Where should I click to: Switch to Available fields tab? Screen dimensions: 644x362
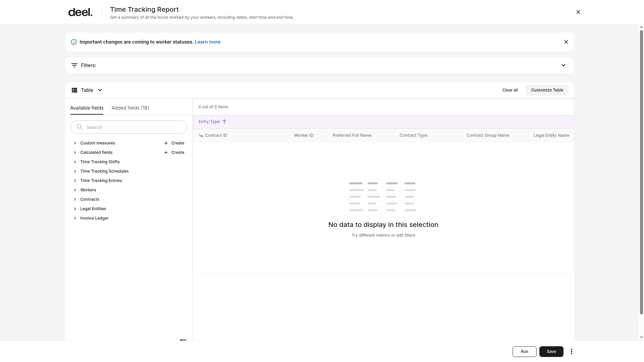coord(87,108)
